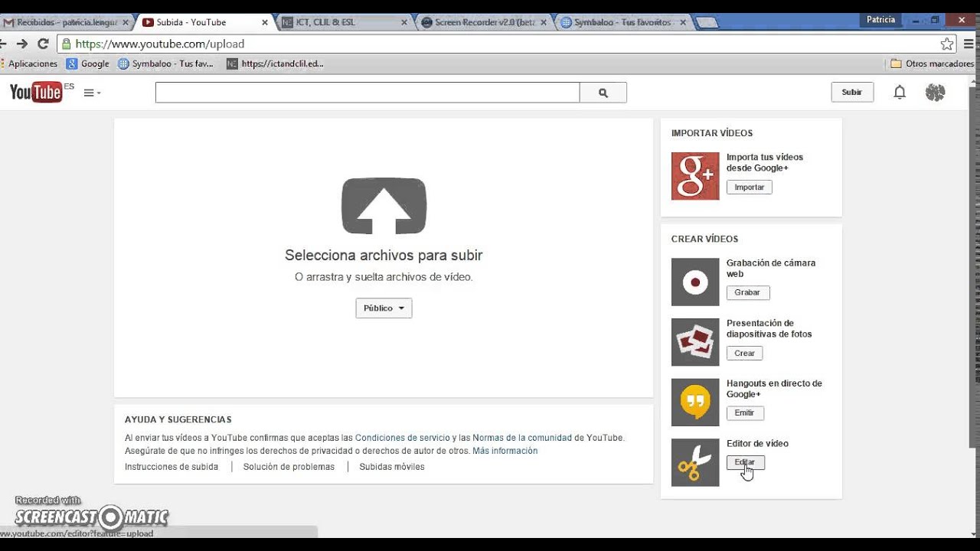Click the Crear slideshow button
Viewport: 980px width, 551px height.
(744, 353)
